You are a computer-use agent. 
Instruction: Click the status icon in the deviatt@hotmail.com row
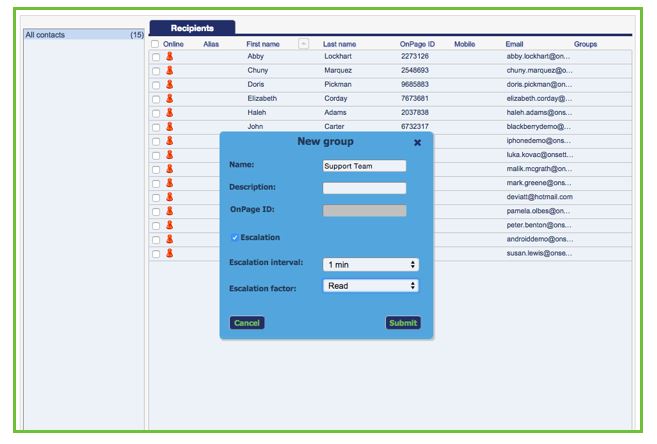[170, 197]
